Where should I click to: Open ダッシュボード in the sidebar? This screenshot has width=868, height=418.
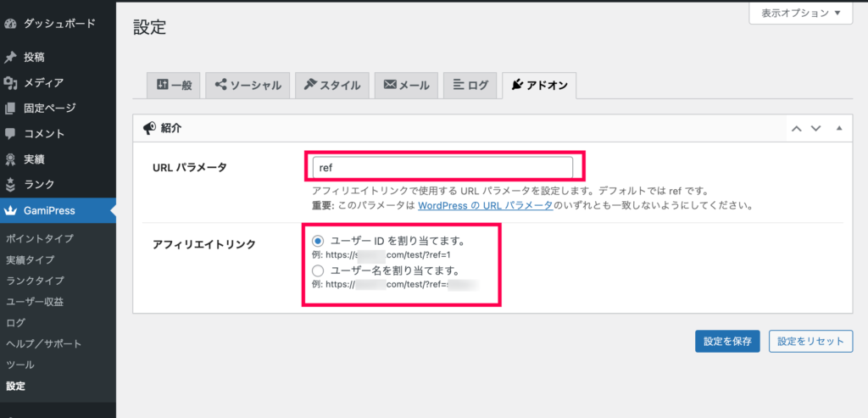pyautogui.click(x=58, y=24)
